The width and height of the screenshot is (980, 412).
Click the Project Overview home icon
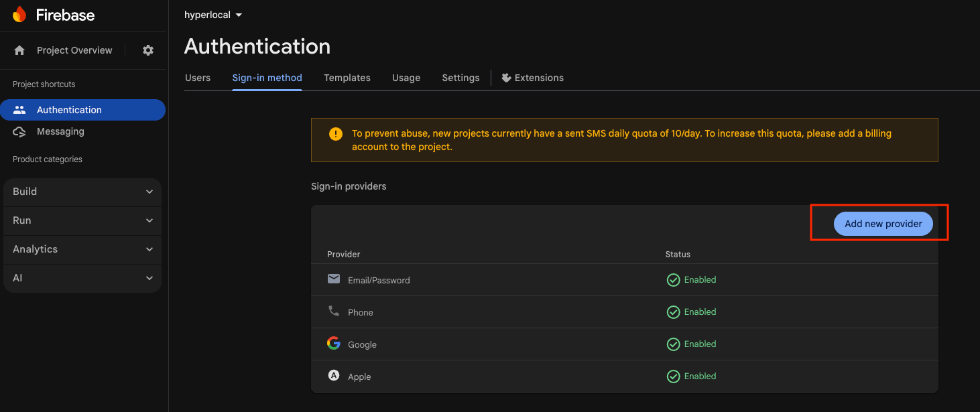(19, 50)
